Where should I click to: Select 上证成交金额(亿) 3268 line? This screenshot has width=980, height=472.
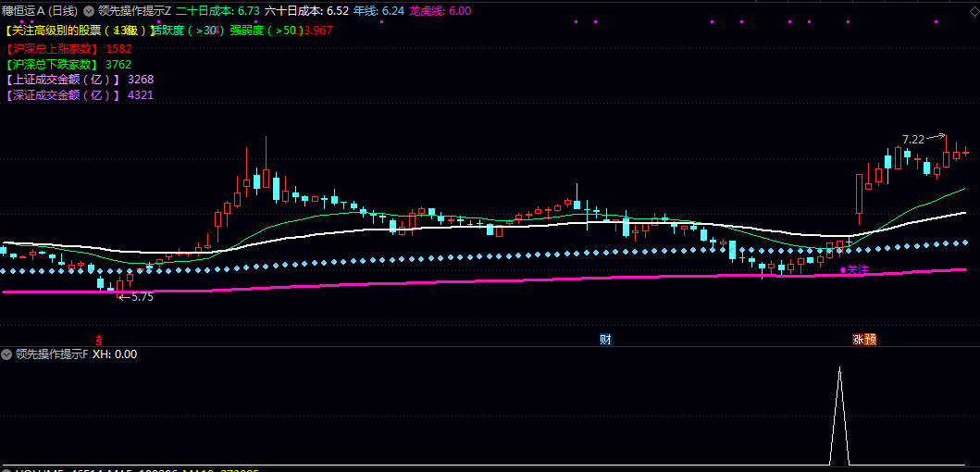(x=79, y=80)
